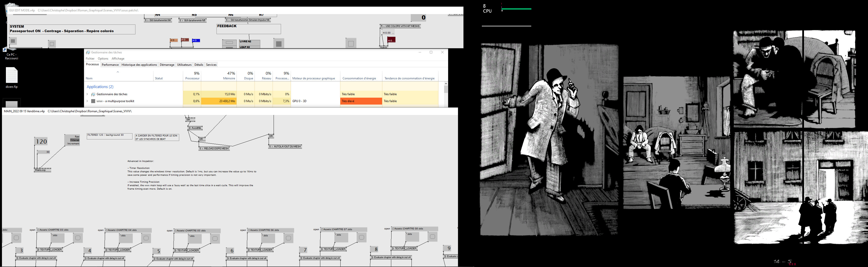This screenshot has height=267, width=868.
Task: Select the first OR node below AvoidNIL
Action: coord(201,139)
